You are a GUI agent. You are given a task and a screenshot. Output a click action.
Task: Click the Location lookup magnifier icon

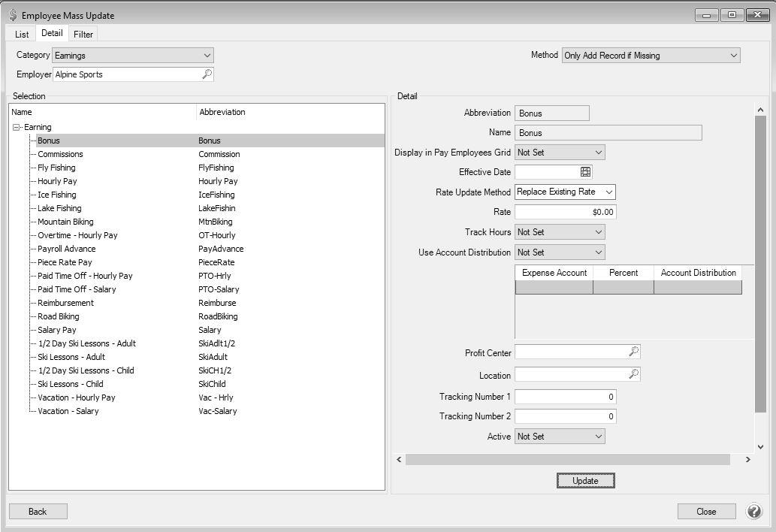[x=633, y=374]
